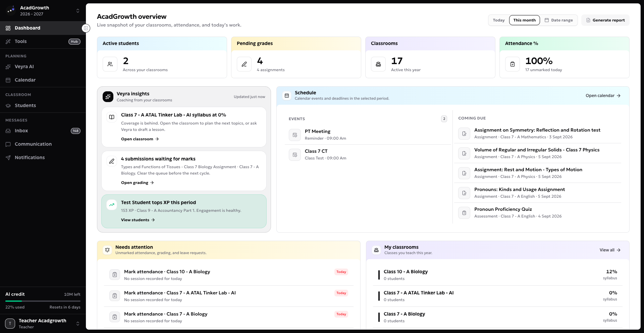Image resolution: width=644 pixels, height=333 pixels.
Task: Click the My classrooms icon
Action: coord(376,250)
